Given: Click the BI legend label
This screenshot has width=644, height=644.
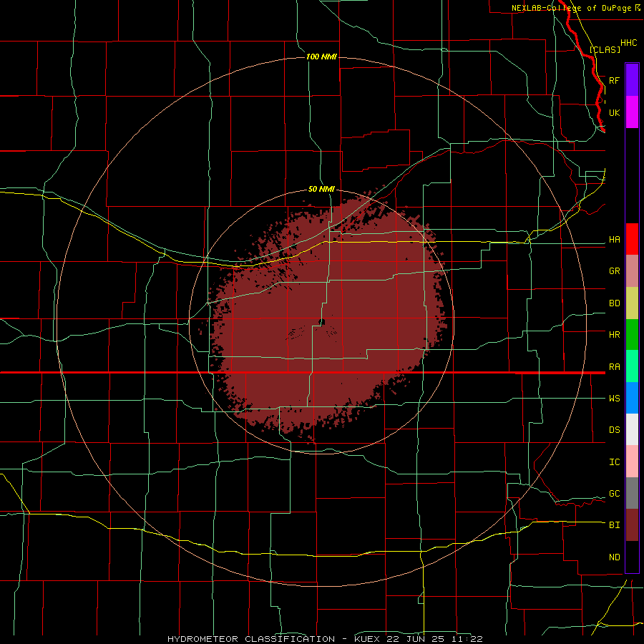Looking at the screenshot, I should 615,525.
